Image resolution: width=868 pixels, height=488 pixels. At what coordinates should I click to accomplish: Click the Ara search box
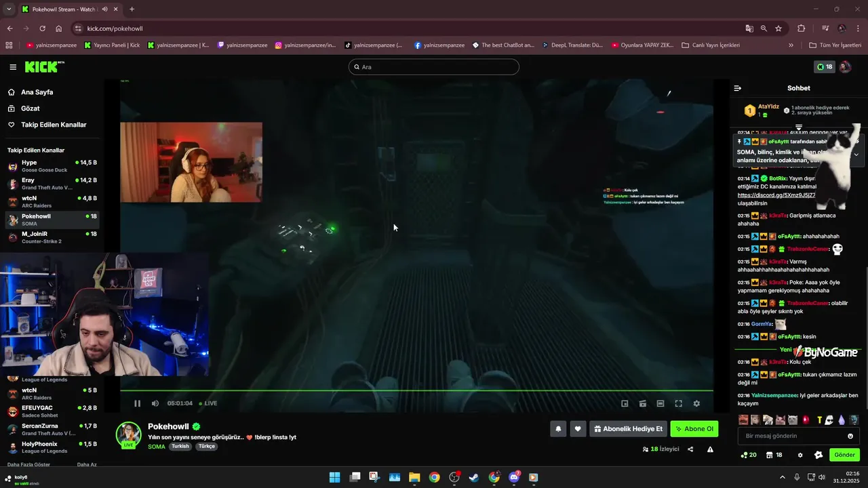(434, 67)
